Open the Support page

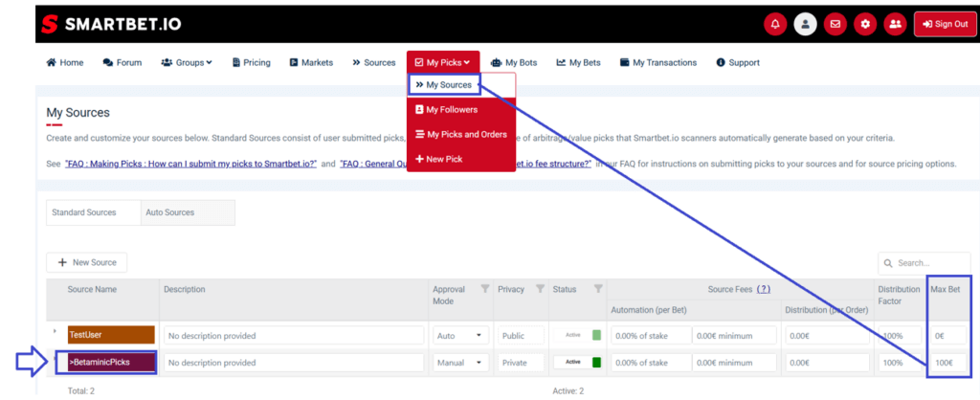738,62
